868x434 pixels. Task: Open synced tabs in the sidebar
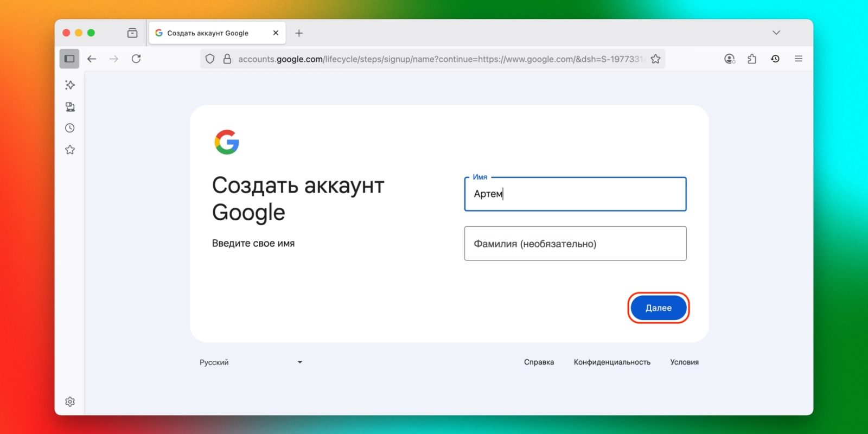pos(70,107)
